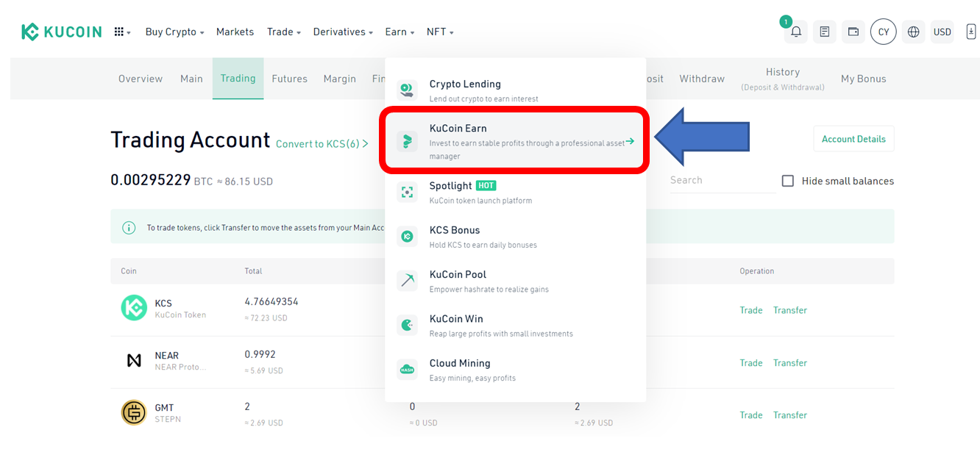980x452 pixels.
Task: Click the KuCoin Earn arrow
Action: point(630,141)
